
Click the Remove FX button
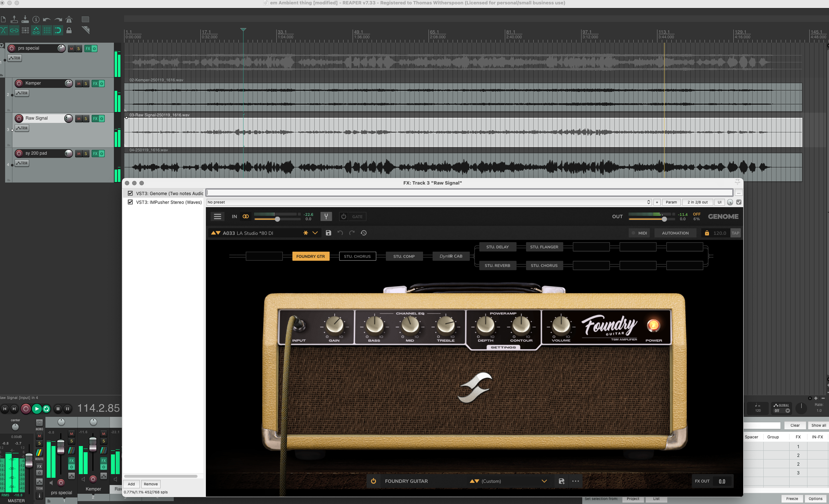click(151, 484)
